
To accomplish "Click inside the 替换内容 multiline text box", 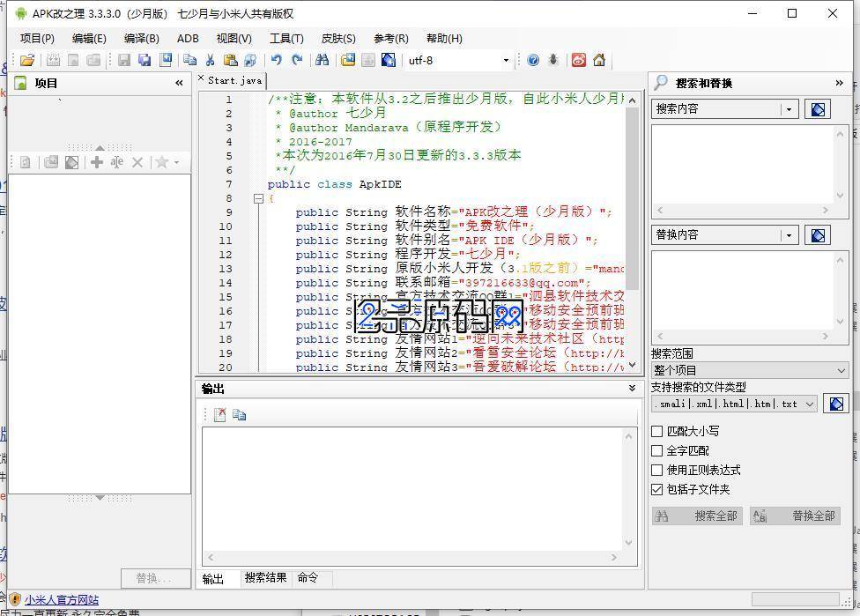I will click(742, 291).
